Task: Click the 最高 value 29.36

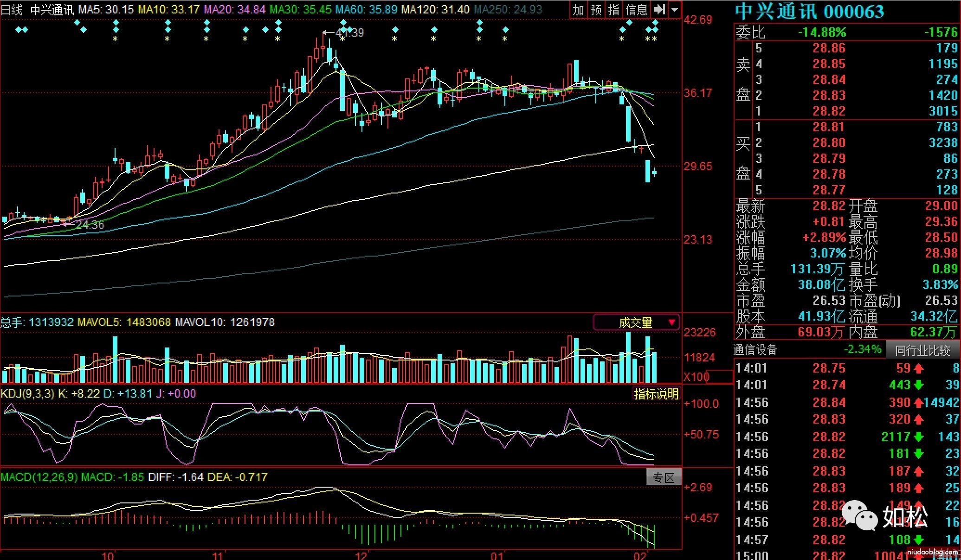Action: coord(941,222)
